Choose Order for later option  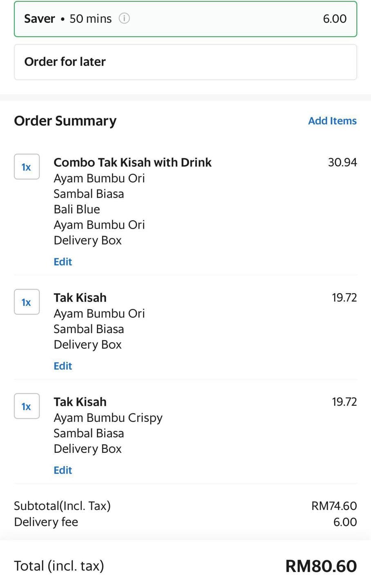[x=185, y=62]
